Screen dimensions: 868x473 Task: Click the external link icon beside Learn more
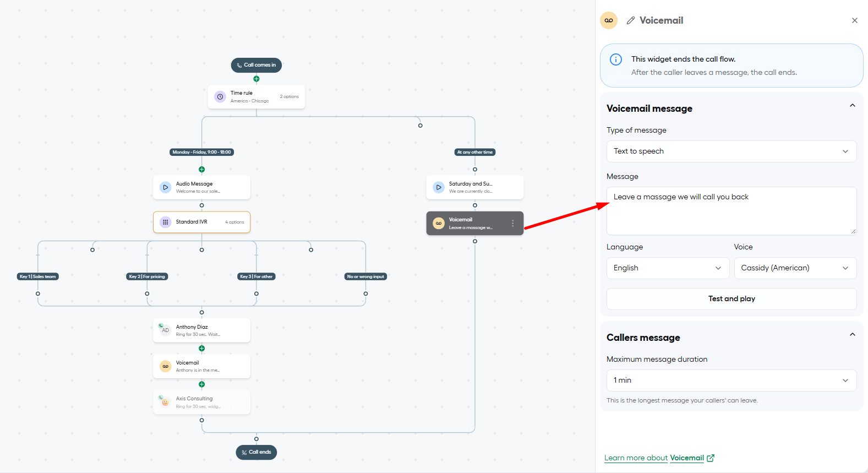(x=711, y=458)
